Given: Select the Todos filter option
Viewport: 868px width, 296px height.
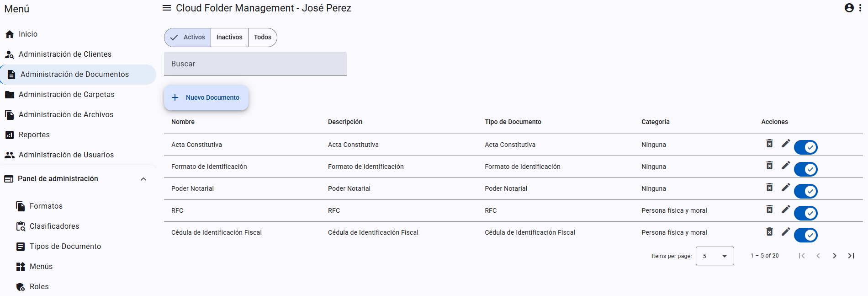Looking at the screenshot, I should click(263, 38).
